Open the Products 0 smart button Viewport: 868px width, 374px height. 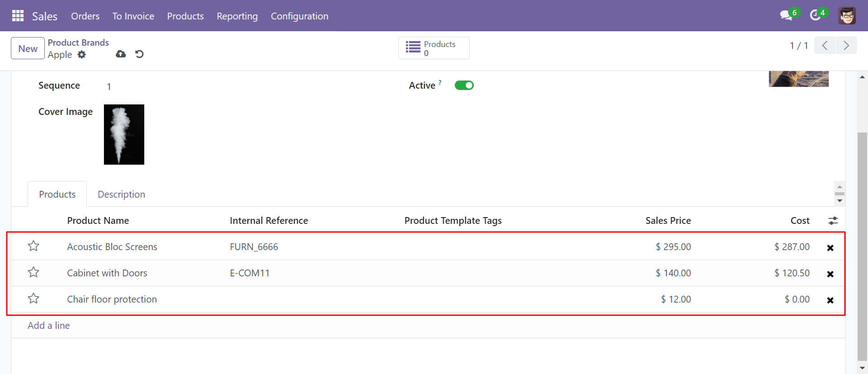434,48
